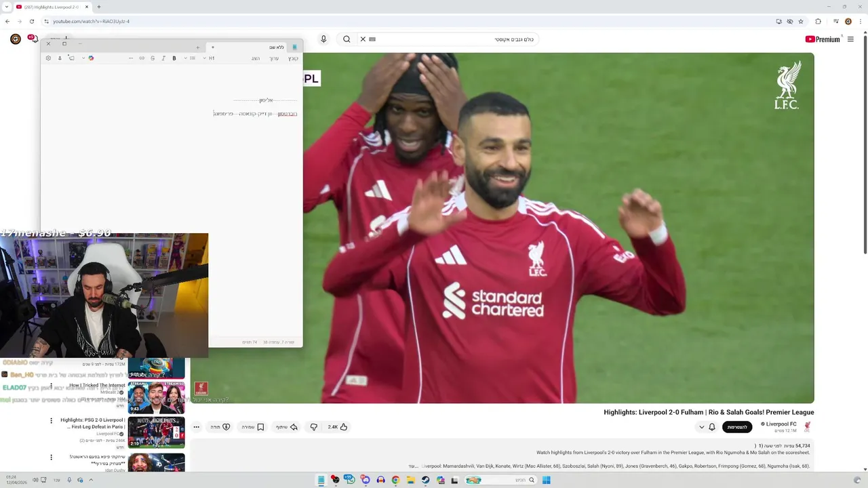Open Windows Start button

(546, 480)
